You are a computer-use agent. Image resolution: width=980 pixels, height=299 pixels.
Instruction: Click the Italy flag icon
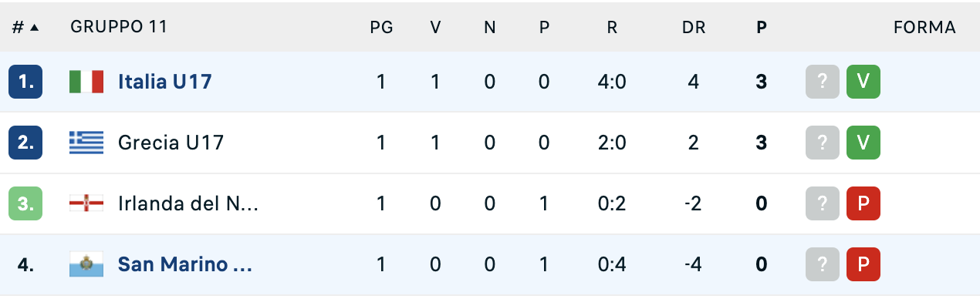(86, 82)
